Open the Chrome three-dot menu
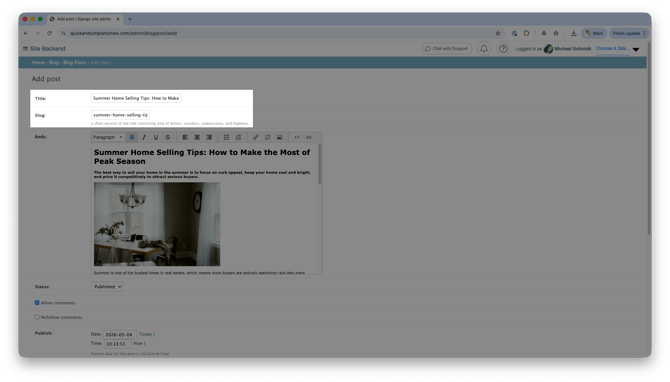670x382 pixels. [644, 33]
